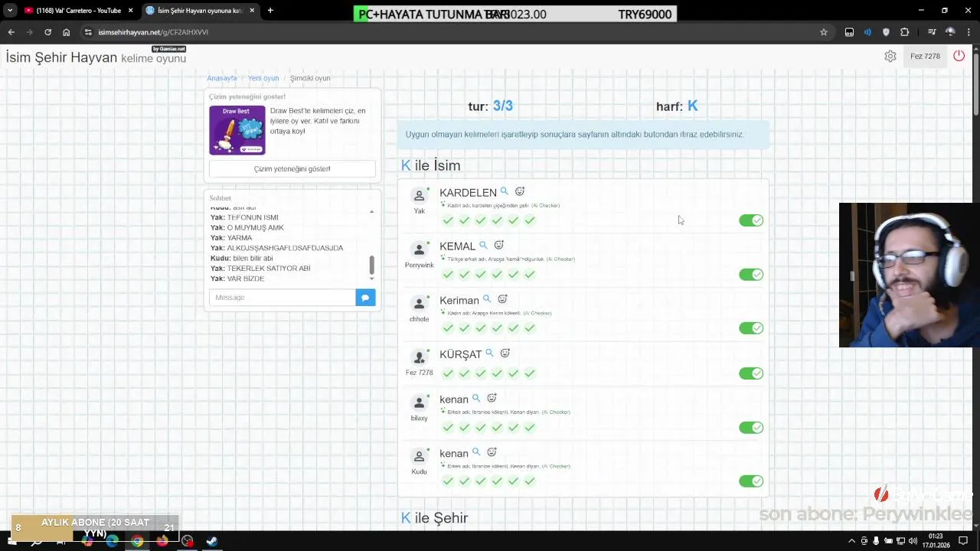Click magnifier next to bilaxy's kenan answer
The image size is (980, 551).
click(x=476, y=399)
